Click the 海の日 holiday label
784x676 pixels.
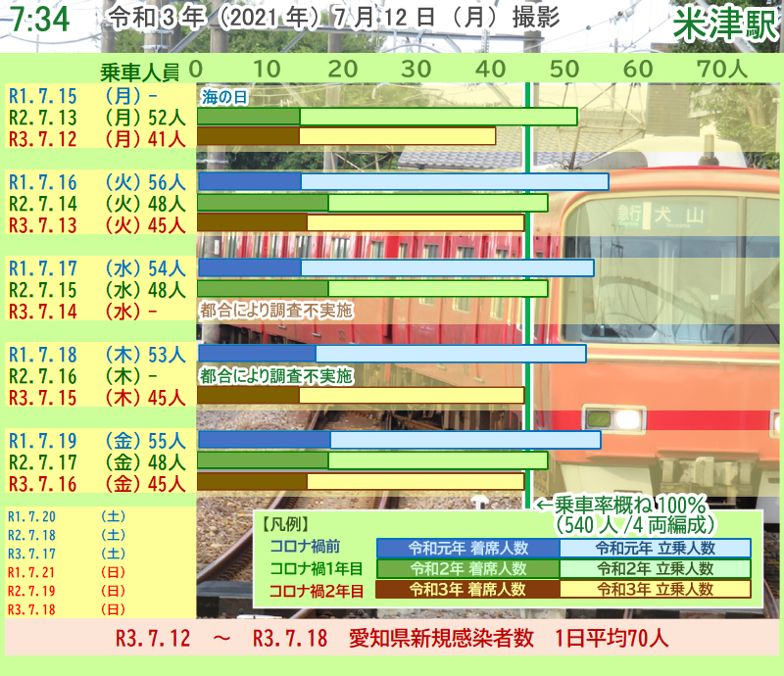coord(224,96)
